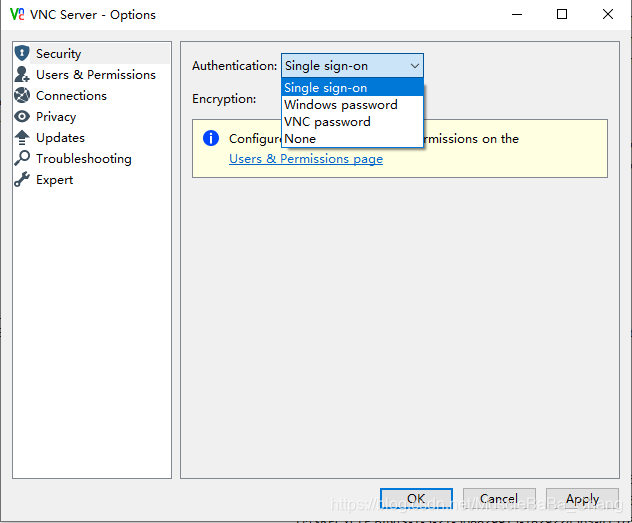The width and height of the screenshot is (632, 523).
Task: Click the Users & Permissions person icon
Action: click(x=22, y=74)
